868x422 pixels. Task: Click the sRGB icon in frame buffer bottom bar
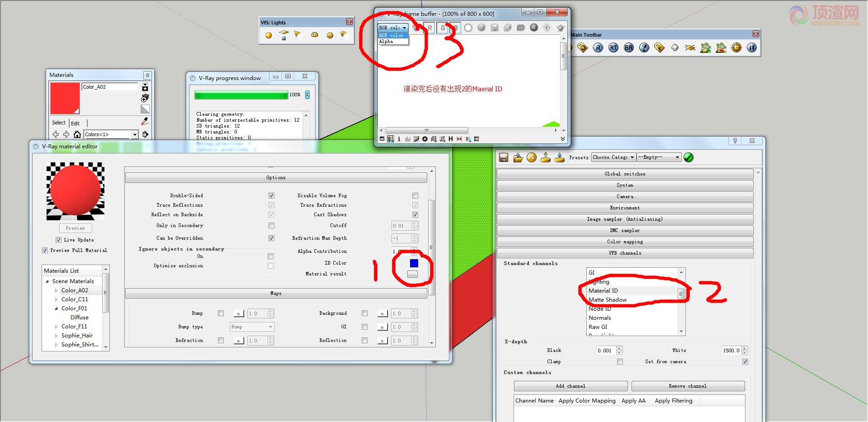point(434,139)
